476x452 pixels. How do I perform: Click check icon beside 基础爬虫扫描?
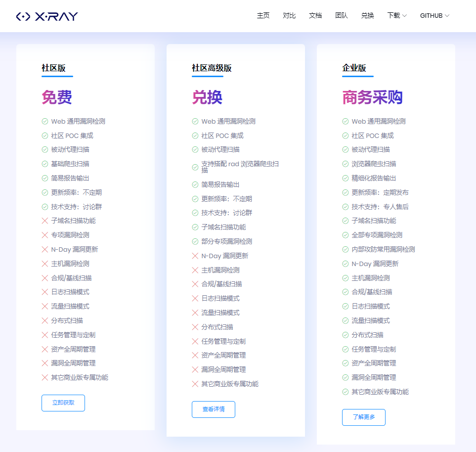[45, 164]
